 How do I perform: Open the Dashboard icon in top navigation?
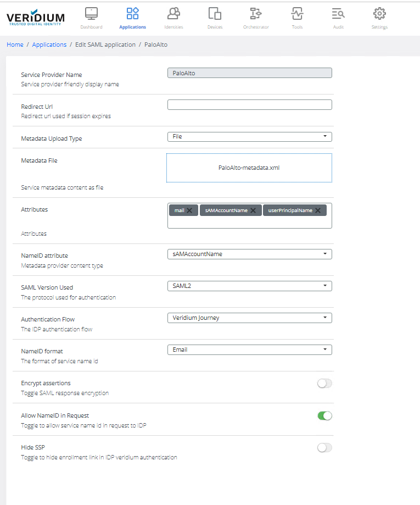pyautogui.click(x=91, y=14)
